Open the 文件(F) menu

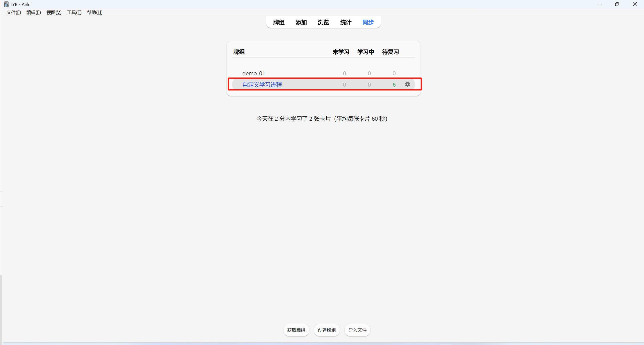[x=14, y=12]
